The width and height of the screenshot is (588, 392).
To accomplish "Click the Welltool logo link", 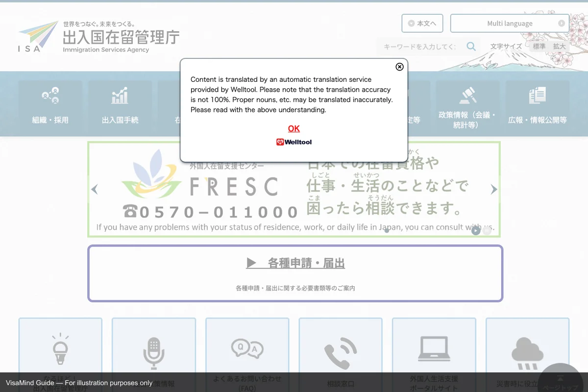I will coord(294,142).
